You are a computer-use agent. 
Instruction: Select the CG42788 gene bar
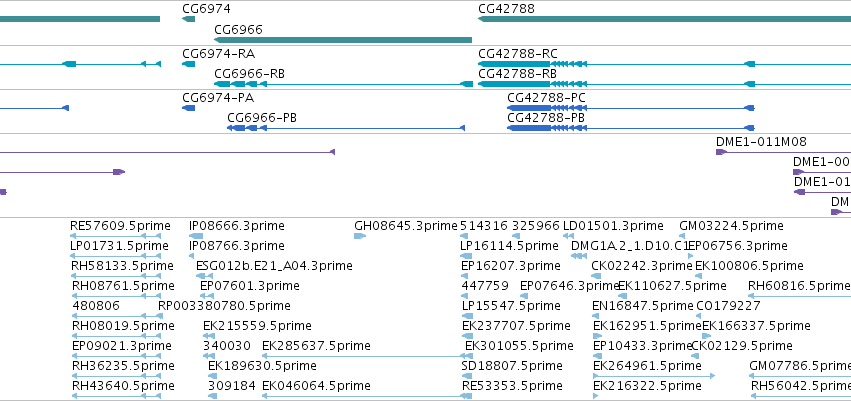pos(664,19)
